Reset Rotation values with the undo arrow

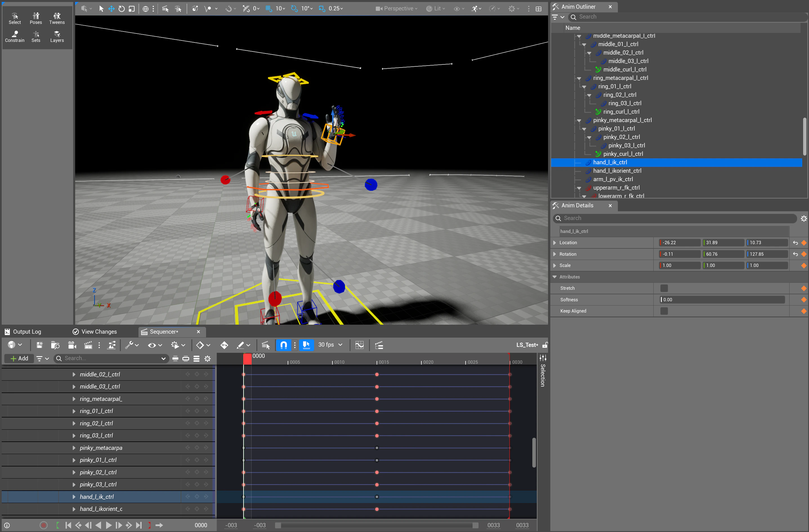(x=795, y=254)
